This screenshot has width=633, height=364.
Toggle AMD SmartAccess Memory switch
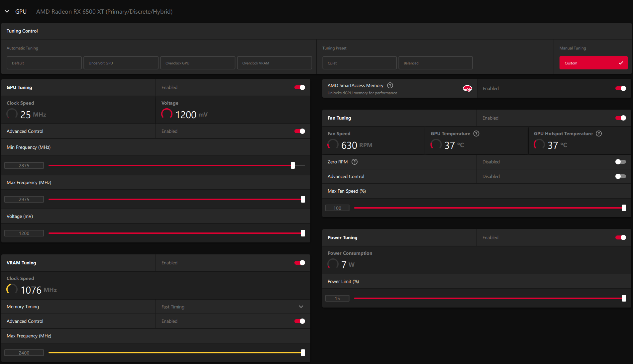[x=621, y=88]
